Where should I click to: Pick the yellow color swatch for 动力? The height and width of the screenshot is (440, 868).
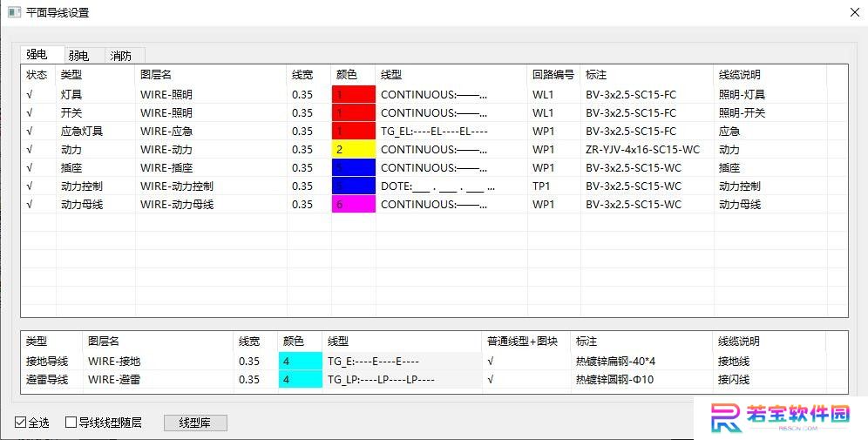(x=353, y=149)
